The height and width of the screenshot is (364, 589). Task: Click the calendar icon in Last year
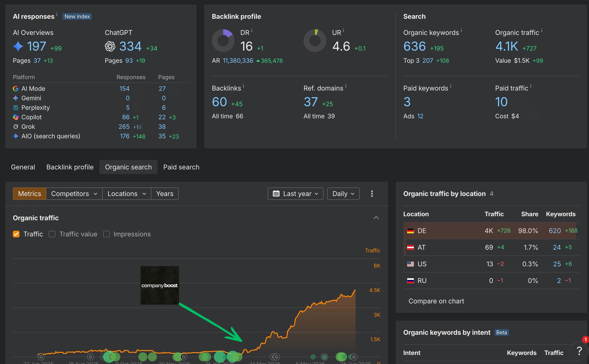[x=276, y=194]
